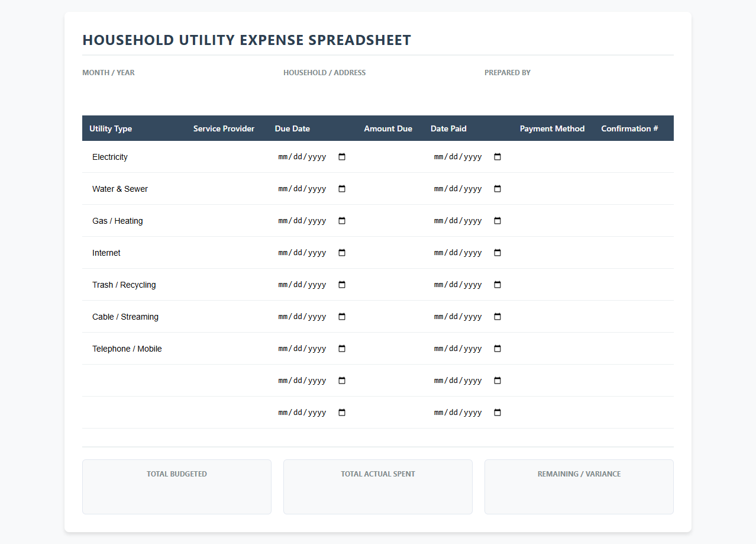756x544 pixels.
Task: Click the Prepared By input field
Action: [x=579, y=90]
